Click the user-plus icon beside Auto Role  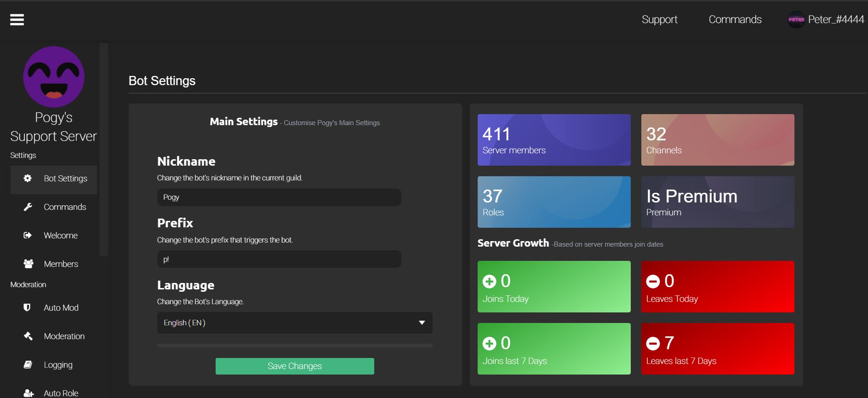[x=29, y=393]
